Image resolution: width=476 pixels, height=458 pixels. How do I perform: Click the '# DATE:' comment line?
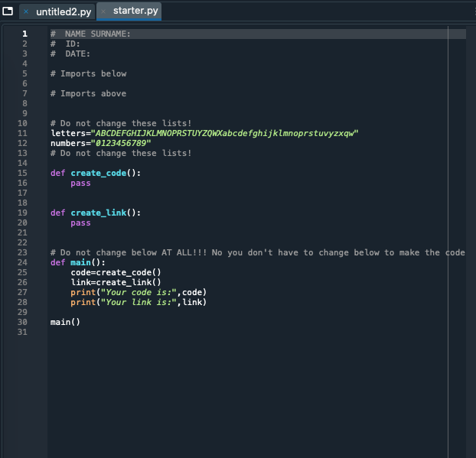point(70,54)
